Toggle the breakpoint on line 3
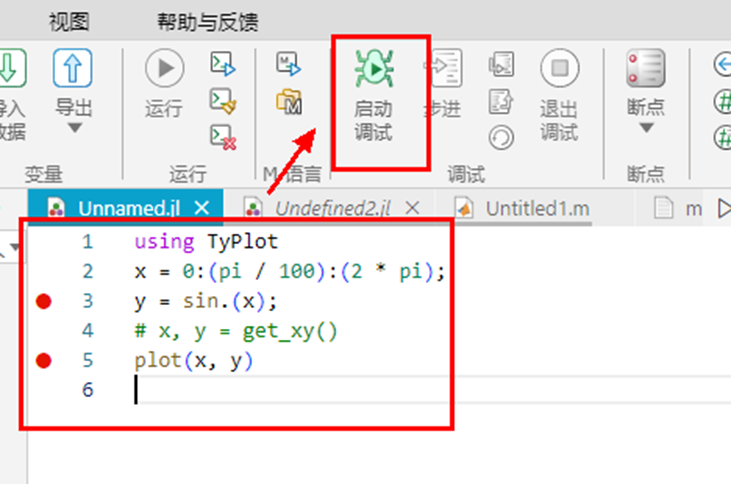 (x=43, y=301)
